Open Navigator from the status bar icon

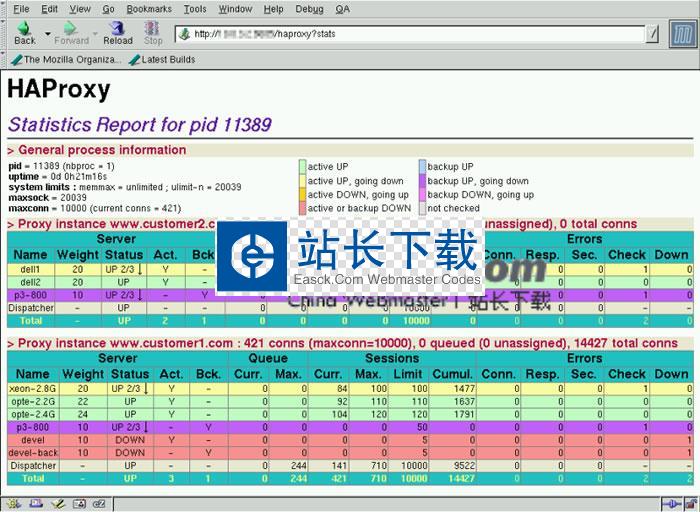pos(12,504)
